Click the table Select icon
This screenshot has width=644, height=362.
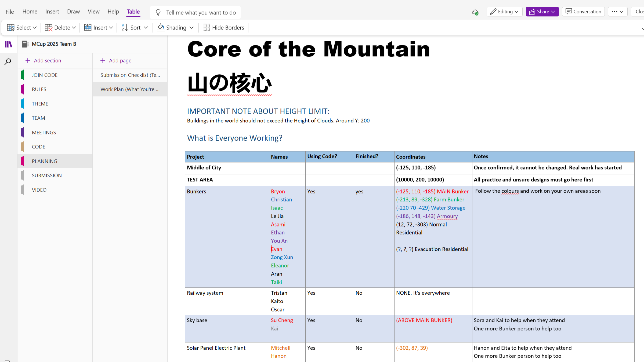click(11, 27)
